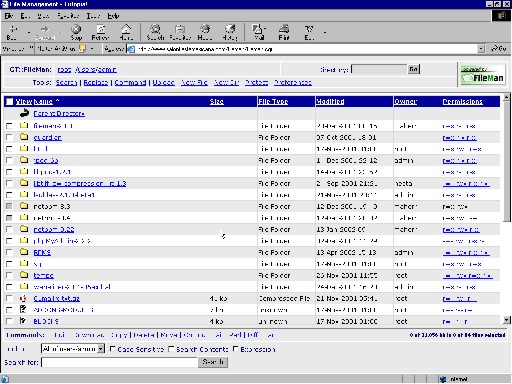
Task: Click the Mail toolbar icon
Action: (257, 29)
